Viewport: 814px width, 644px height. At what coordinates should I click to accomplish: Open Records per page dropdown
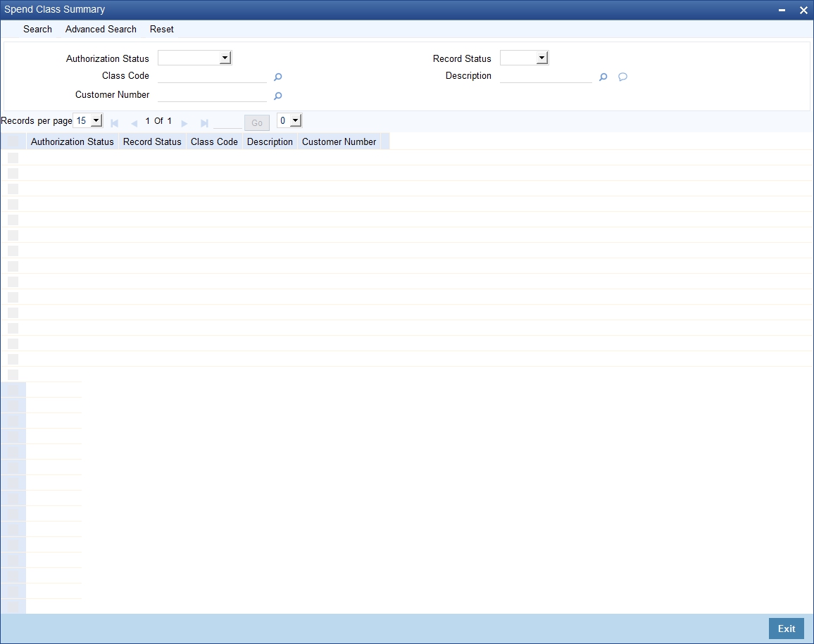[88, 120]
